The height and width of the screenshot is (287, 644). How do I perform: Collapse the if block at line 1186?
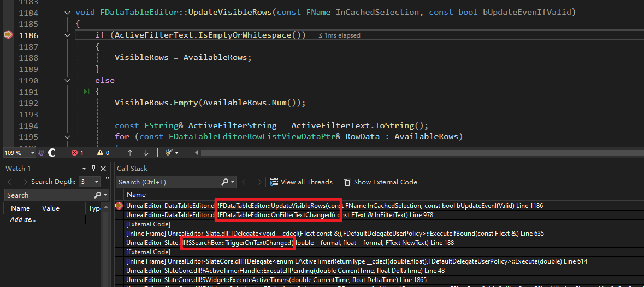point(67,35)
